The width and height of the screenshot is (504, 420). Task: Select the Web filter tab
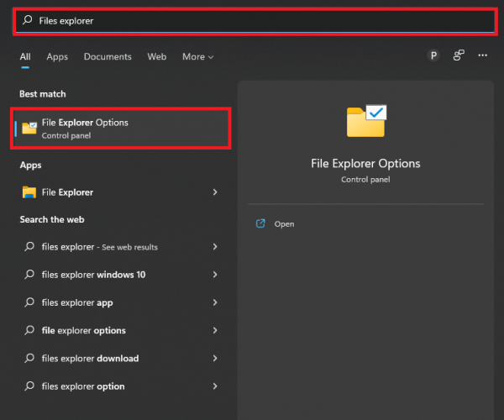157,57
